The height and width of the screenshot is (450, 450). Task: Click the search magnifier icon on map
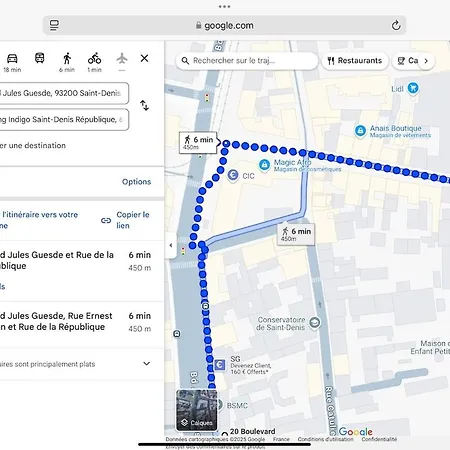pyautogui.click(x=185, y=61)
